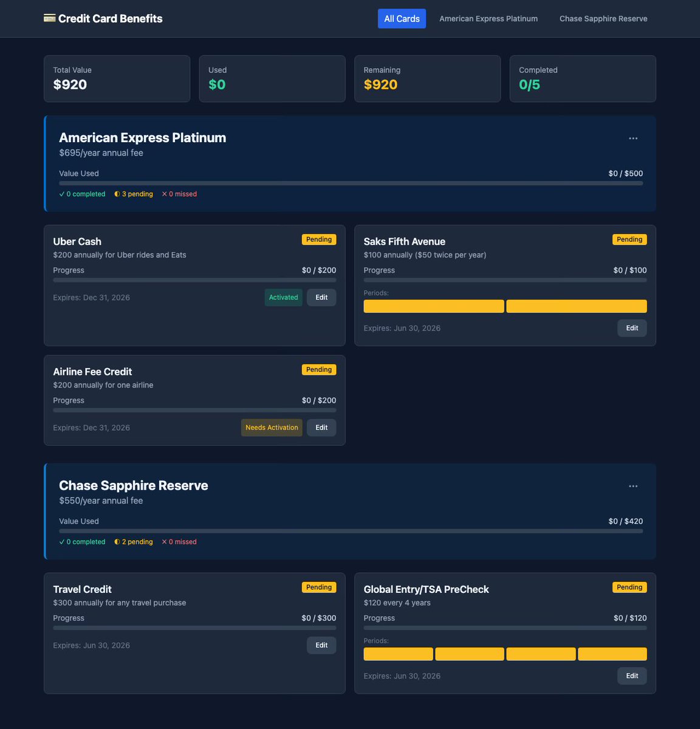This screenshot has width=700, height=729.
Task: Click '$120 every 4 years' description
Action: tap(397, 603)
